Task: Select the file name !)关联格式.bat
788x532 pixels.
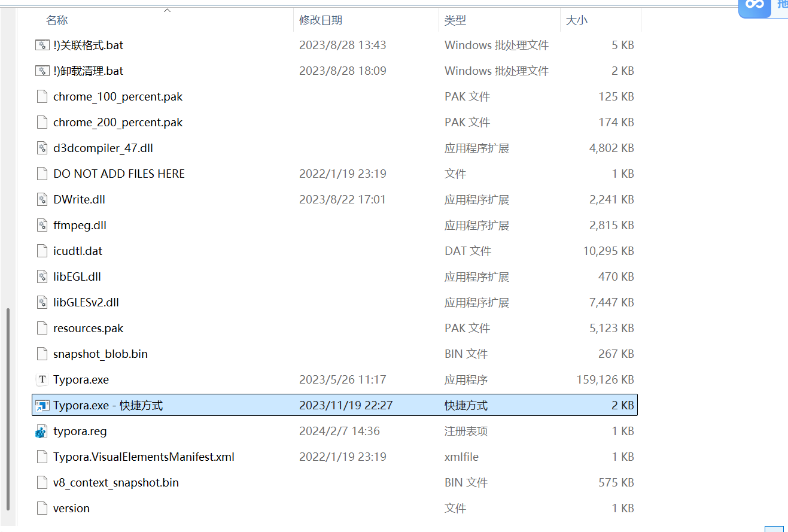Action: 89,45
